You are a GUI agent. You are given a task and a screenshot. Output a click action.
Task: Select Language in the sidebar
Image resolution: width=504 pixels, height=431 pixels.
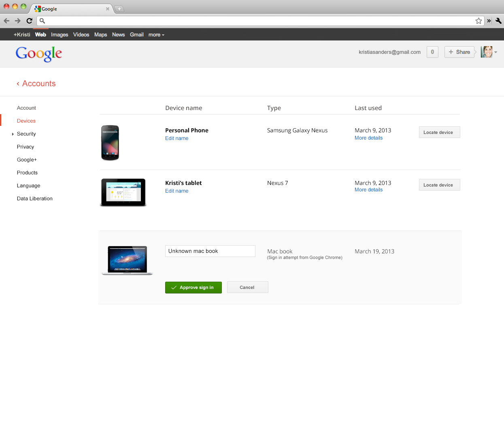tap(28, 185)
